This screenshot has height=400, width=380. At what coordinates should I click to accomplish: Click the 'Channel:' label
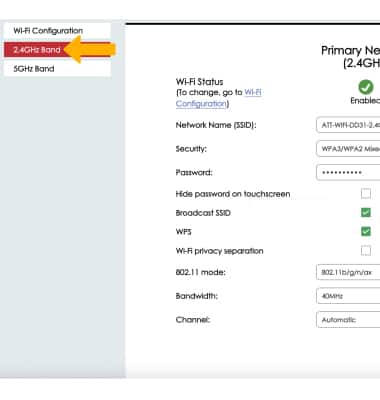[x=193, y=320]
